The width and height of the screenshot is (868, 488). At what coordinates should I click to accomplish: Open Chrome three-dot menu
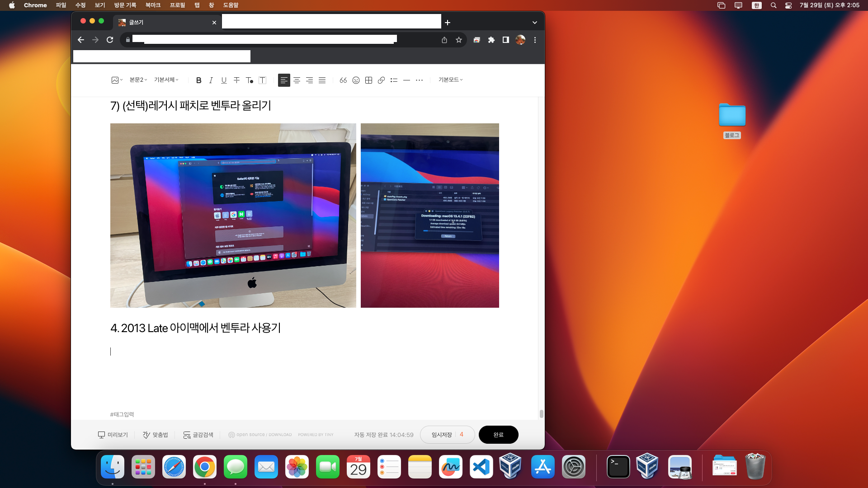tap(535, 40)
